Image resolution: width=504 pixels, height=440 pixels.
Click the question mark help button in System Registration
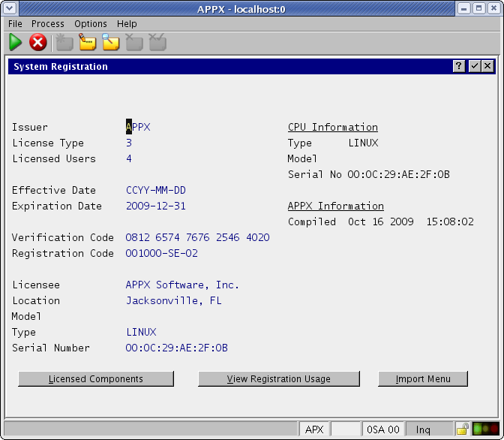459,67
